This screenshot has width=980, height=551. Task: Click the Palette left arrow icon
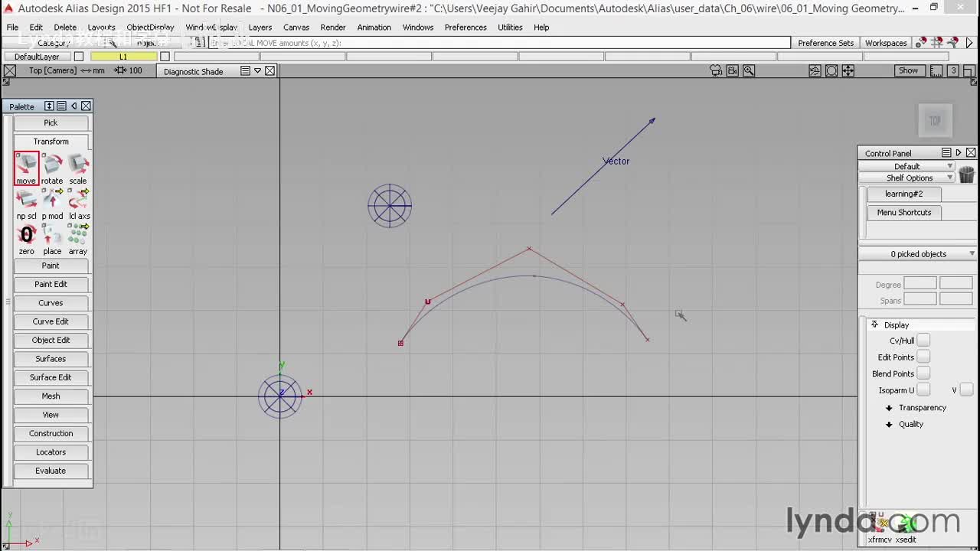(74, 106)
